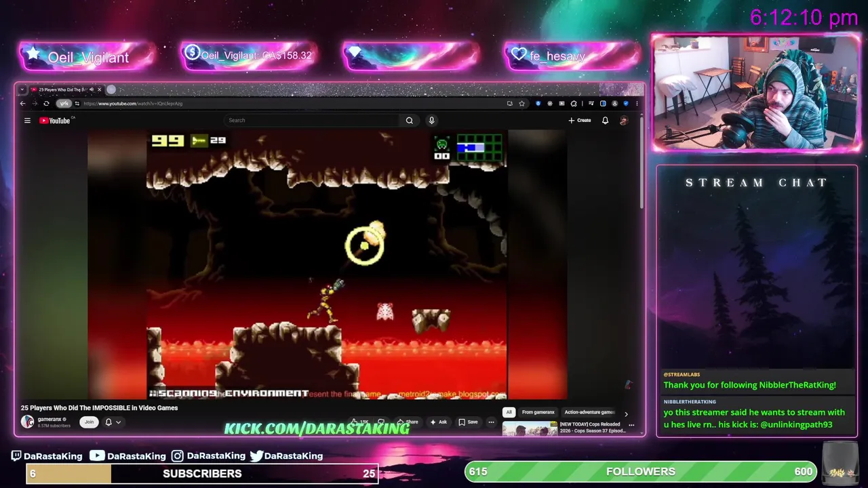
Task: Mute the tab via its speaker icon
Action: click(92, 89)
